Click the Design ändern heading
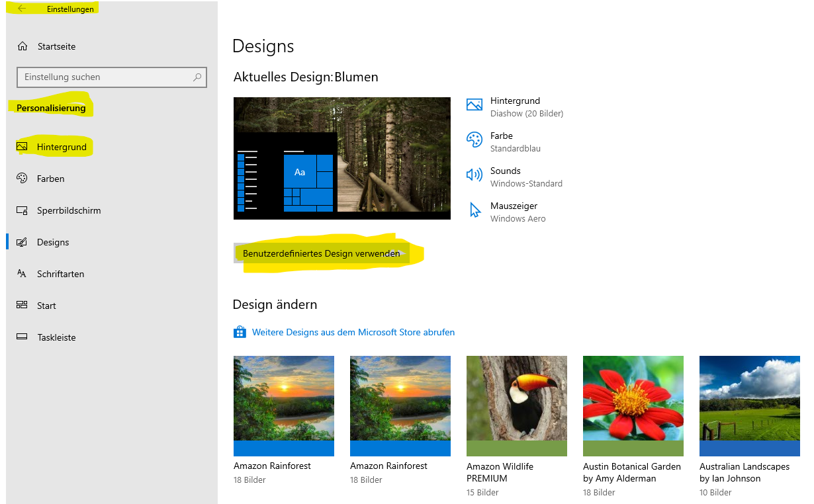The width and height of the screenshot is (814, 504). [x=275, y=304]
